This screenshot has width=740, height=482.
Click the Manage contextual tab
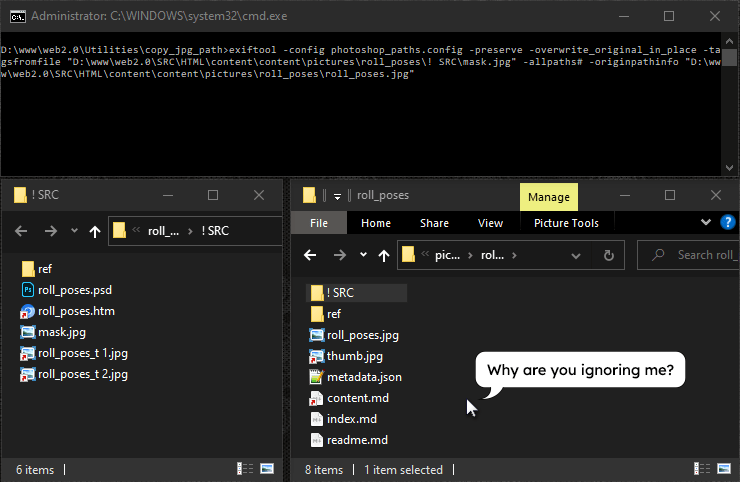coord(548,197)
